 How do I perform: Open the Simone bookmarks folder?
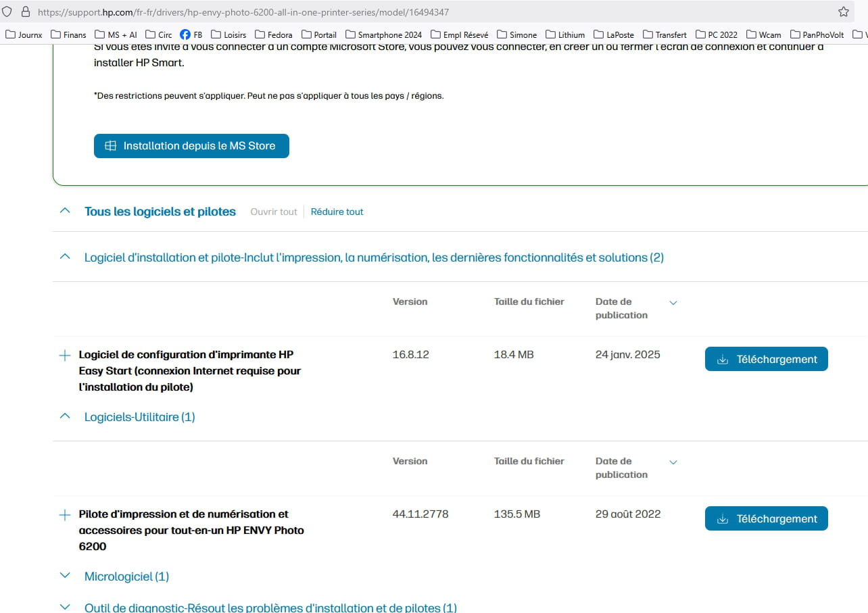click(516, 34)
